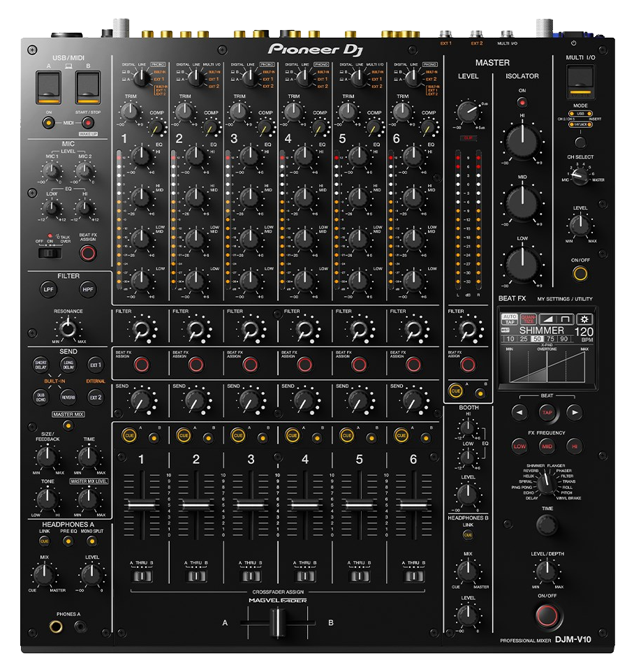Enable the Isolator ON button
The image size is (634, 672).
tap(522, 103)
